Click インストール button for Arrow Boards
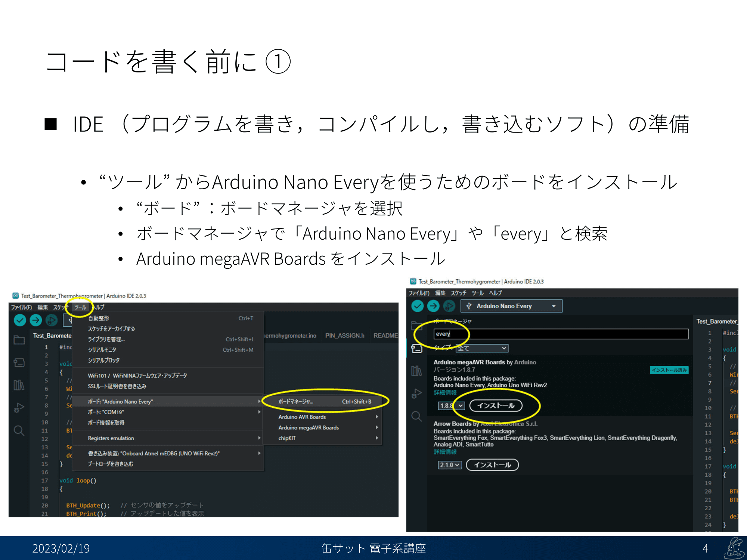 click(x=492, y=465)
